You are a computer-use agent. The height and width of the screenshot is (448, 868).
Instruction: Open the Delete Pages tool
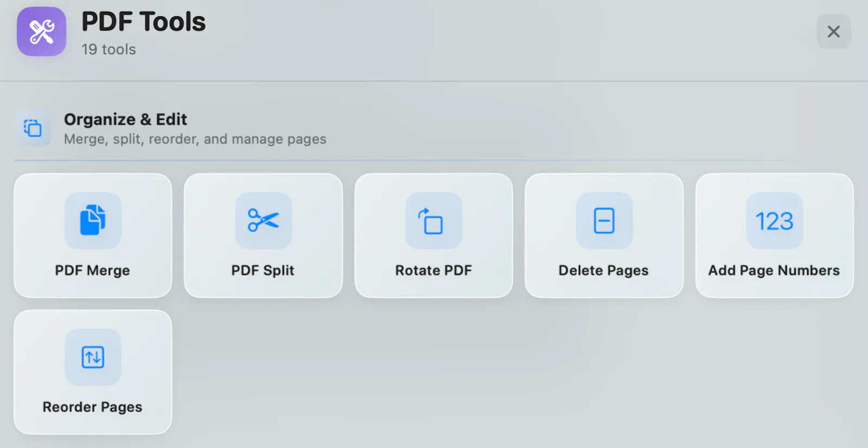tap(604, 235)
